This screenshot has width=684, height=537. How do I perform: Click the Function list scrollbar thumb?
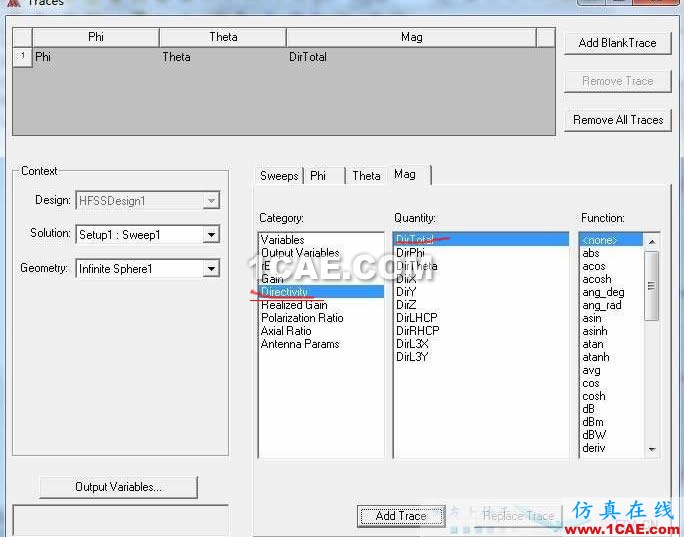click(651, 286)
